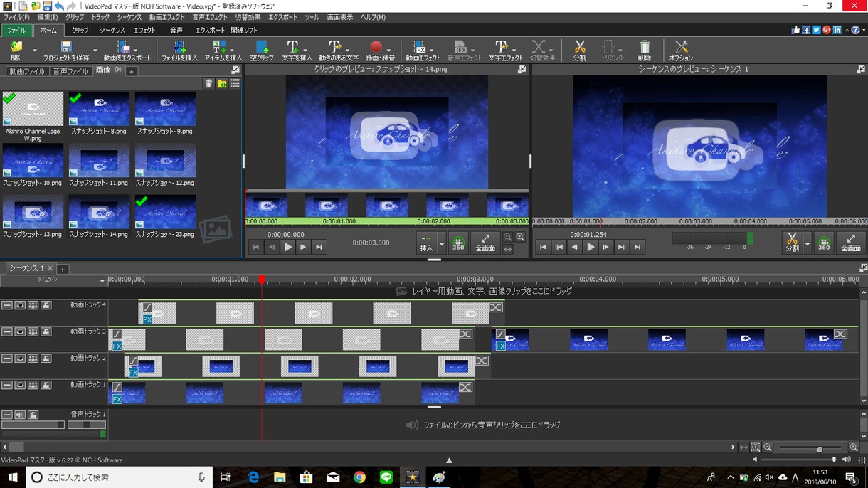
Task: Open the 挿入 dropdown arrow in clip preview
Action: pos(442,243)
